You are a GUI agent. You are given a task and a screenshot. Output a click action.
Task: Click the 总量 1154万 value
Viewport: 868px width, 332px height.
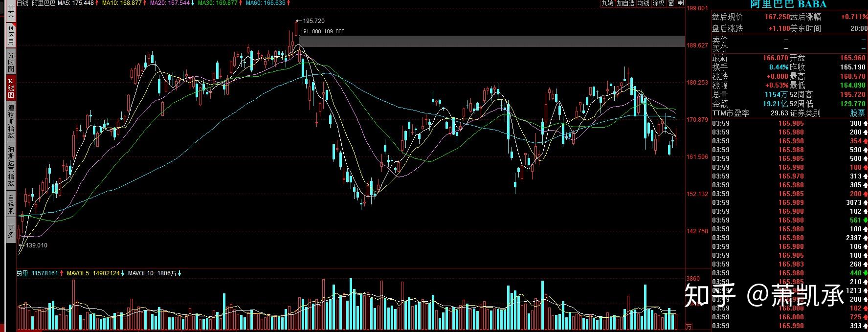pyautogui.click(x=777, y=95)
